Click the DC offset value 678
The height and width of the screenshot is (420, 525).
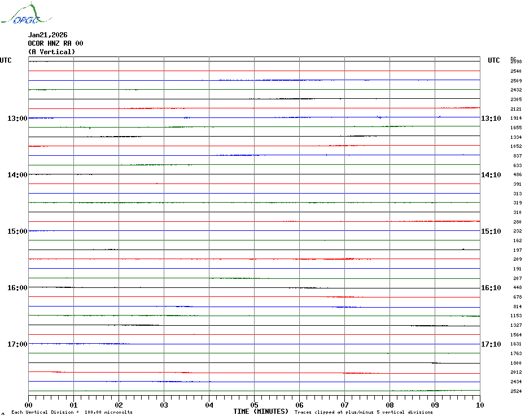tap(517, 297)
